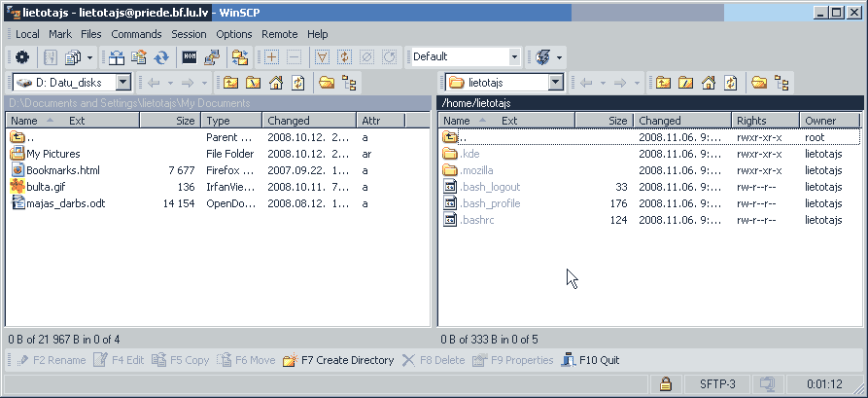The image size is (868, 398).
Task: Open local directory bookmark folder icon
Action: click(x=328, y=83)
